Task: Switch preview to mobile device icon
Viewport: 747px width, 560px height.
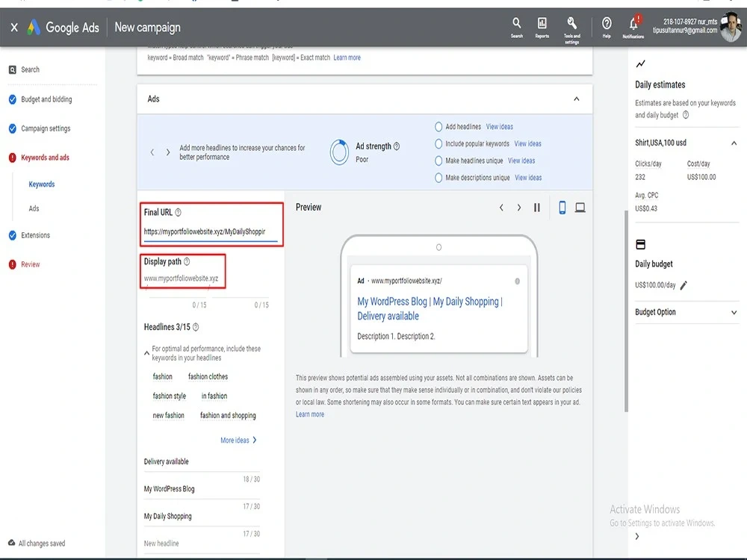Action: 562,208
